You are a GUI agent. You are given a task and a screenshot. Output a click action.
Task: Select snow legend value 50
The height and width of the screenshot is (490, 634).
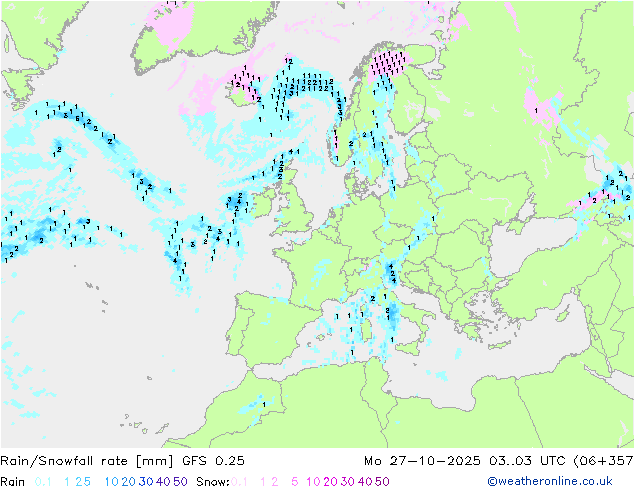coord(382,482)
